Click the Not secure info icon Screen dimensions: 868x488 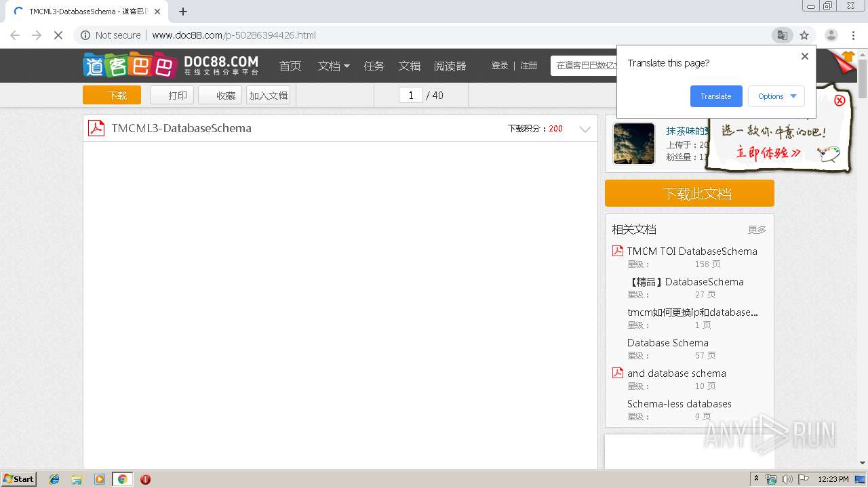(85, 35)
